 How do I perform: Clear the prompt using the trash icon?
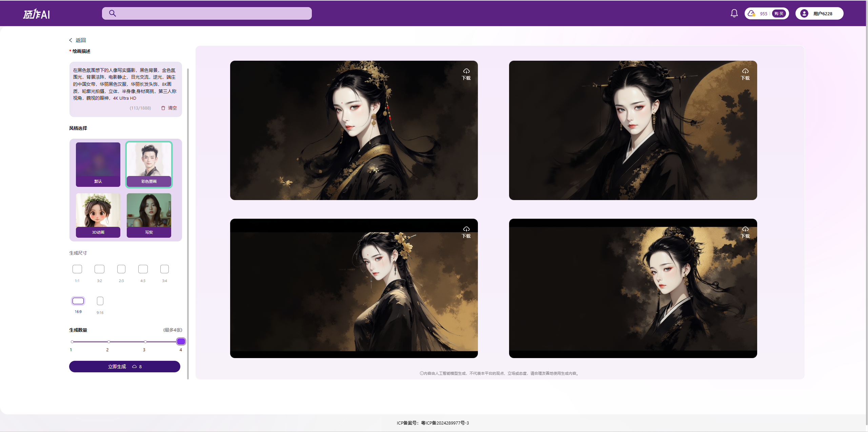pos(163,108)
